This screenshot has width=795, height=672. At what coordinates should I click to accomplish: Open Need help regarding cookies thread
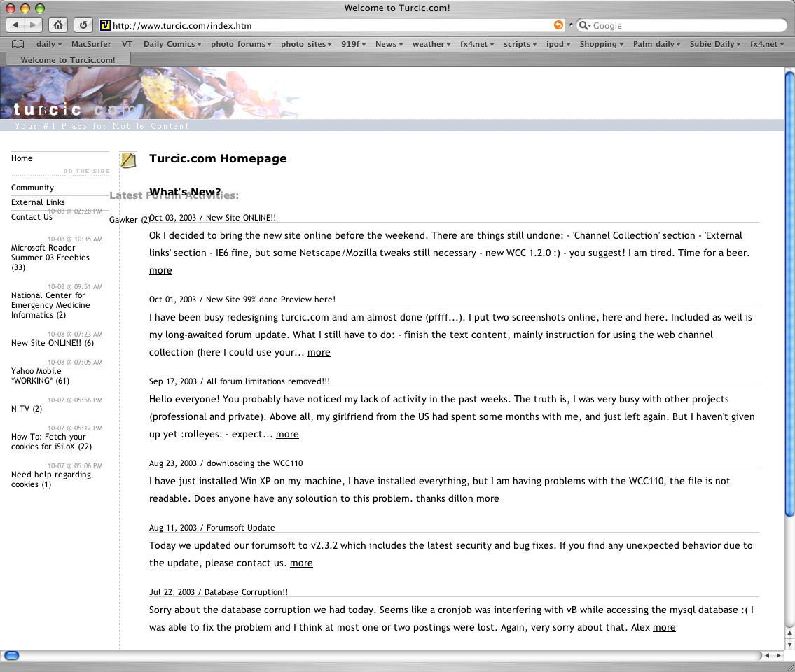pos(50,479)
